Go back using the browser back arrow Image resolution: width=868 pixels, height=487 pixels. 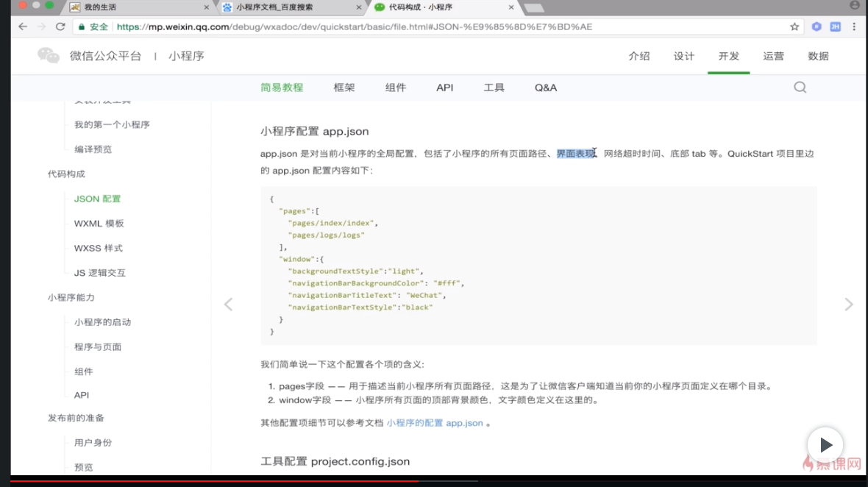pyautogui.click(x=23, y=26)
